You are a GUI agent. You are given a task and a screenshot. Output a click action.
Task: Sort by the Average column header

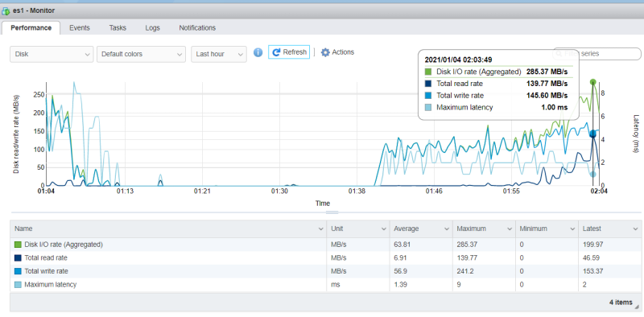click(x=420, y=228)
